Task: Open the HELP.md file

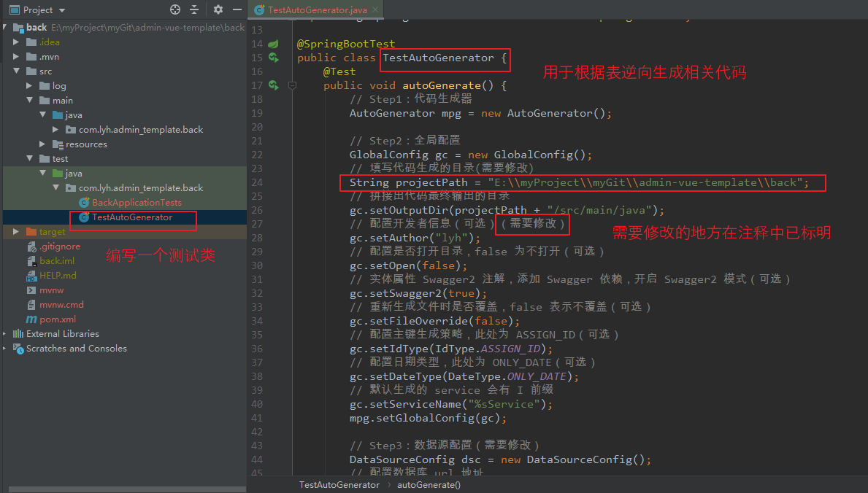Action: pyautogui.click(x=58, y=275)
